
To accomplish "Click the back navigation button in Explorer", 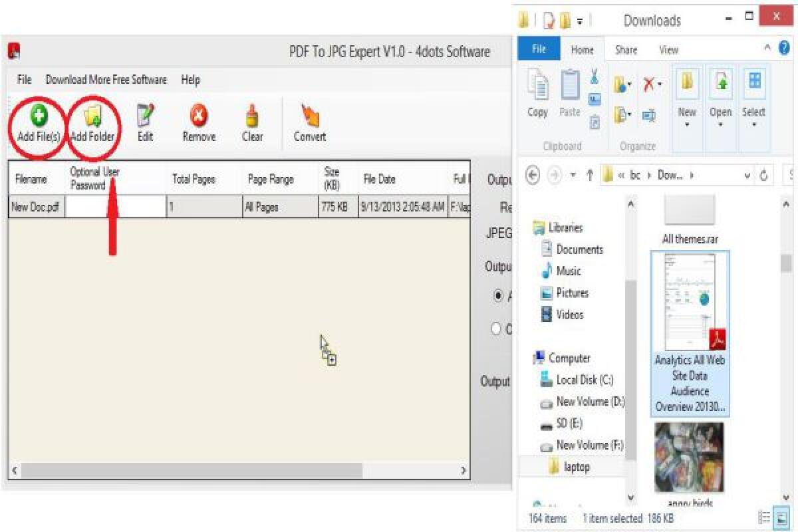I will point(532,175).
